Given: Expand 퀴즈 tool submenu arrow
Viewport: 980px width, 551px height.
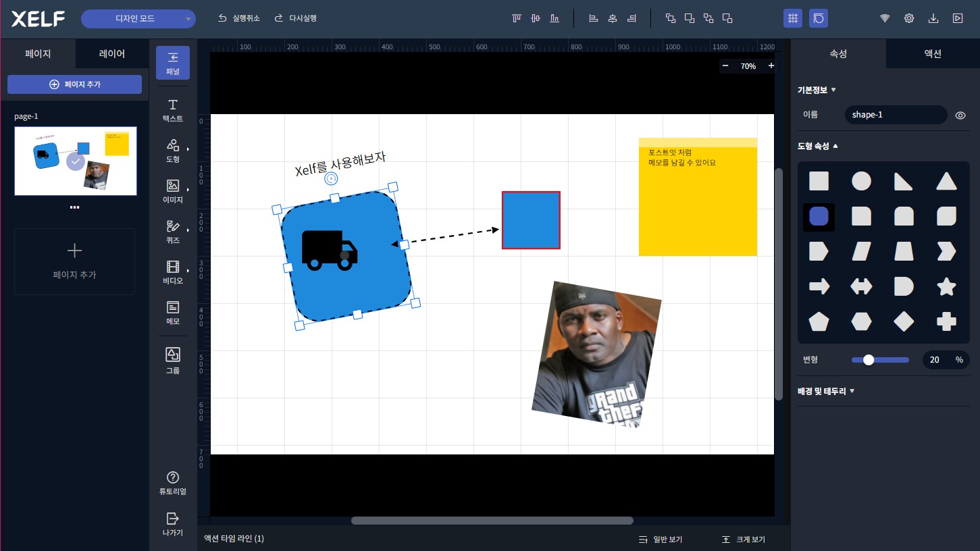Looking at the screenshot, I should (x=188, y=230).
